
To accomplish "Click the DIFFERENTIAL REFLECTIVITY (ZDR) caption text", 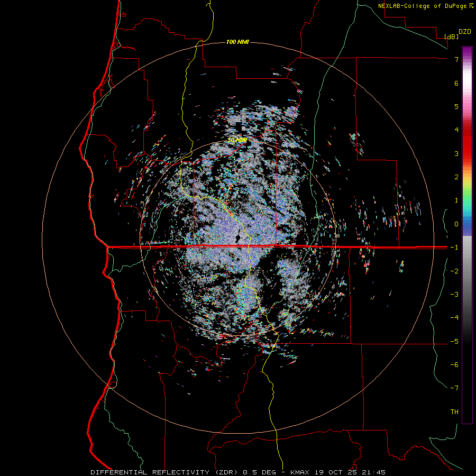I will (x=165, y=472).
